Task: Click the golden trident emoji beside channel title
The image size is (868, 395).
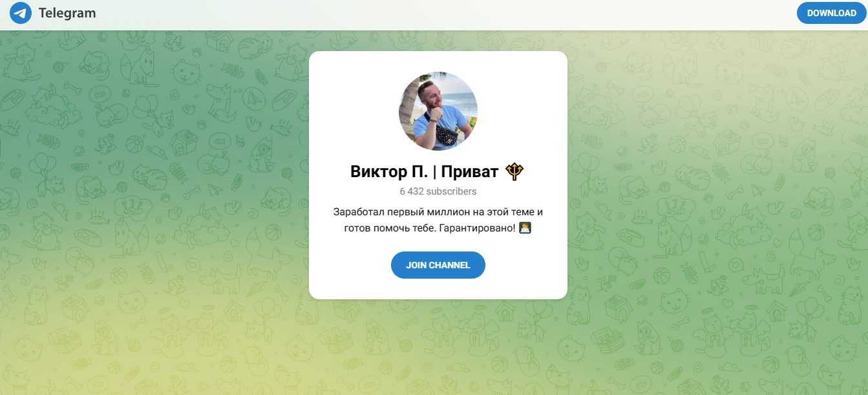Action: pyautogui.click(x=515, y=171)
